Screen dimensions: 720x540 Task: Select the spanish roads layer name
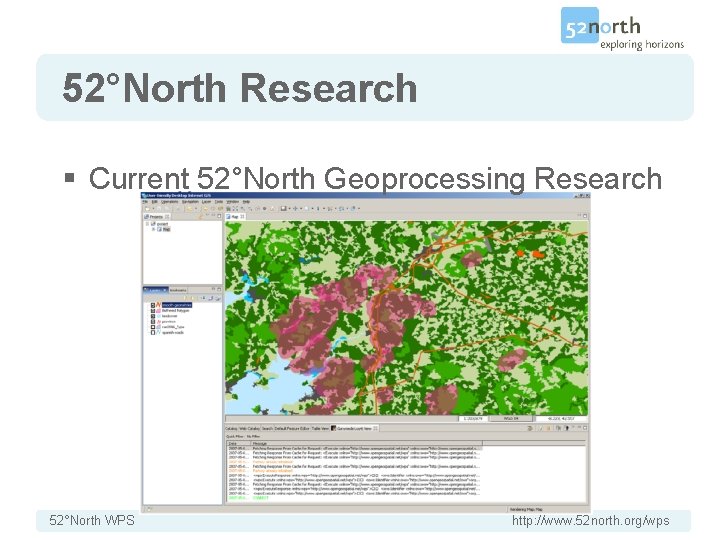pyautogui.click(x=173, y=332)
